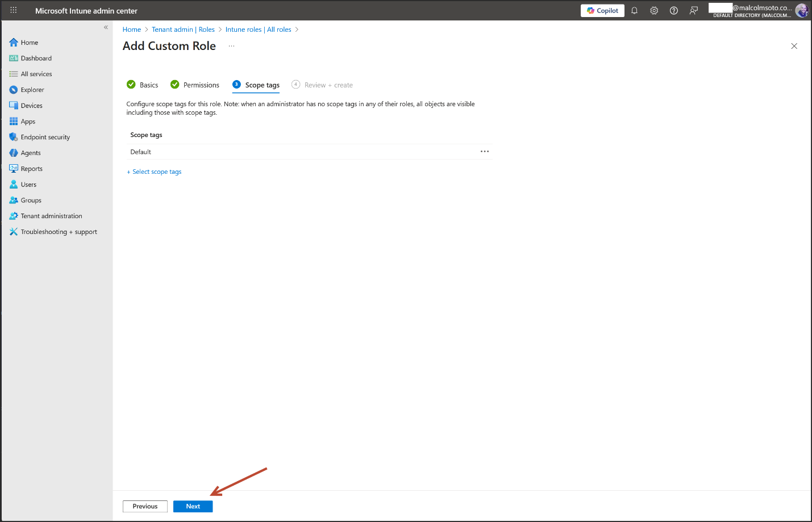812x522 pixels.
Task: Open Endpoint security in sidebar
Action: tap(45, 137)
